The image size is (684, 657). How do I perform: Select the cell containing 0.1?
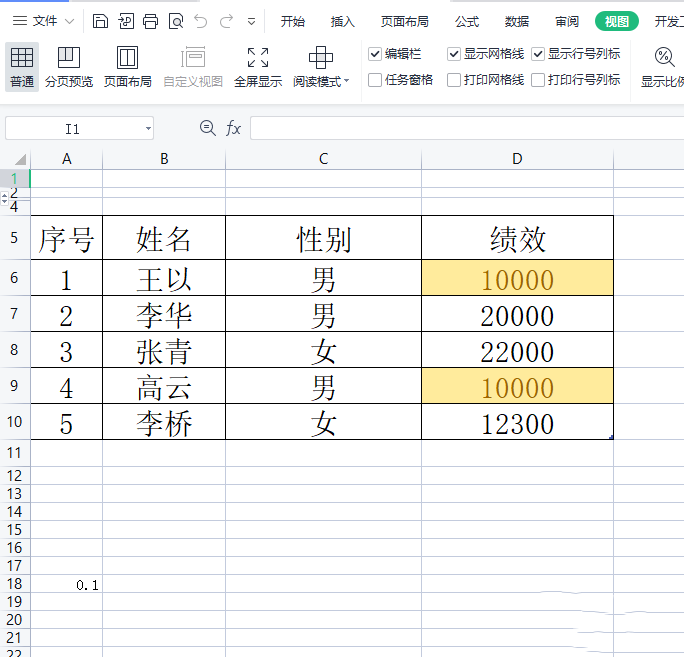point(66,584)
